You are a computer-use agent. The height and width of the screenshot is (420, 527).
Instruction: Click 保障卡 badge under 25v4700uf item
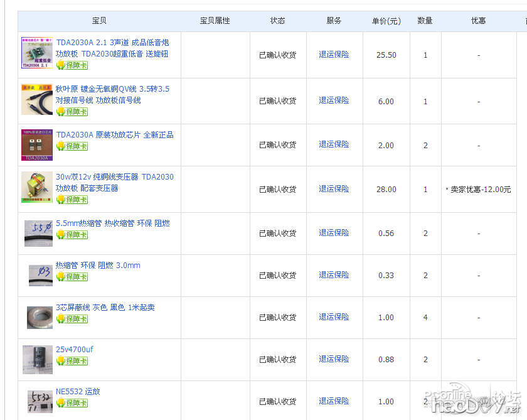pos(72,361)
